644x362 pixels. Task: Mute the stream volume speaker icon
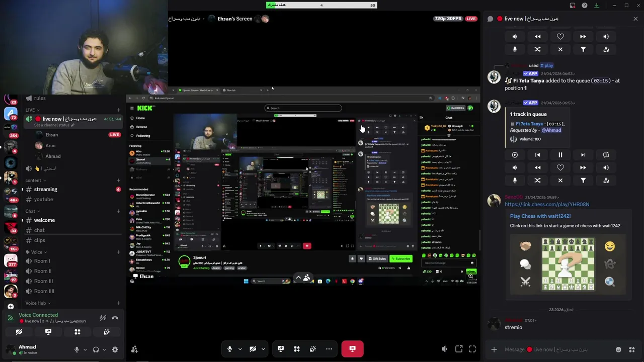click(444, 349)
